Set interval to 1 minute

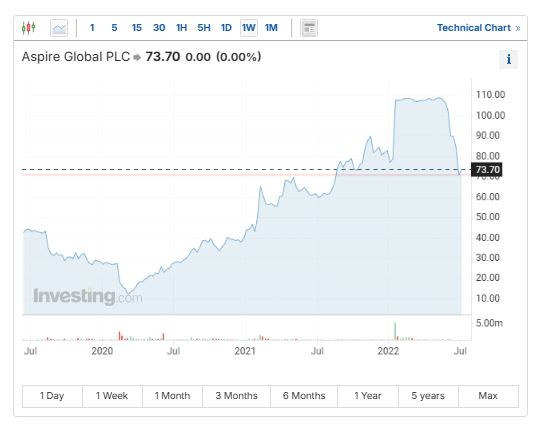pyautogui.click(x=92, y=27)
